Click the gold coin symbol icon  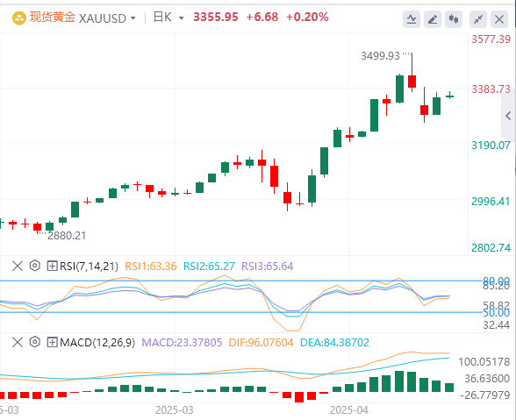click(19, 18)
